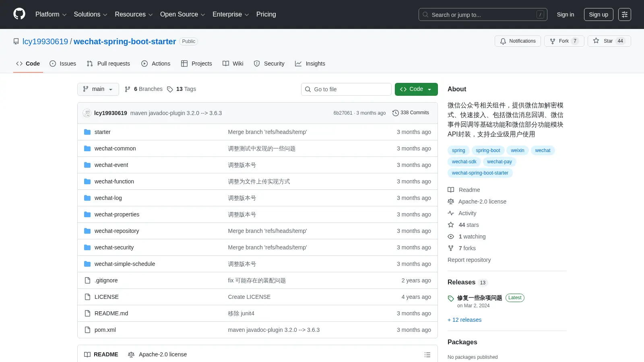Click the spring-boot topic tag

[488, 150]
